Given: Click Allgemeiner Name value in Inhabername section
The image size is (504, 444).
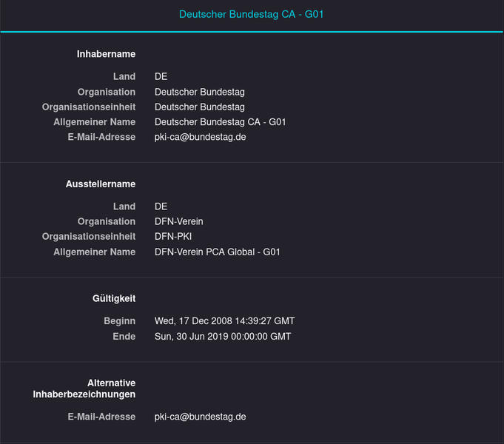Looking at the screenshot, I should click(220, 122).
